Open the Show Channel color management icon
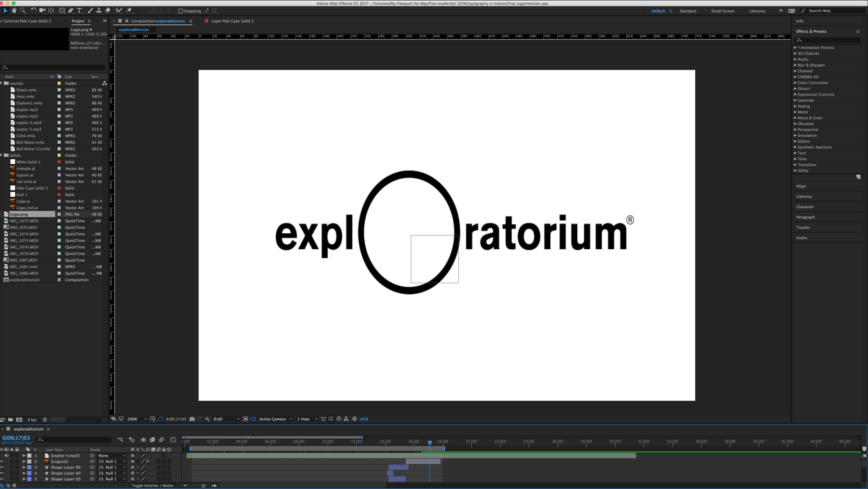 [207, 419]
